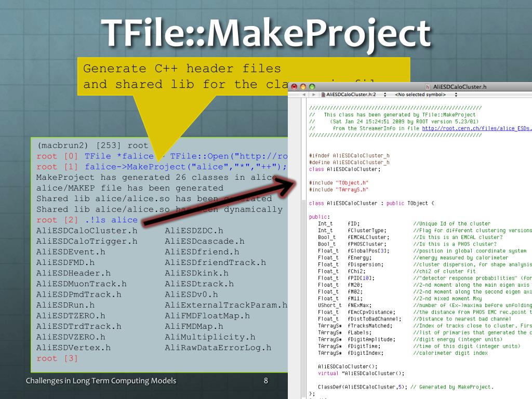
Task: Click AliFMDMap.h in the terminal listing
Action: click(x=194, y=326)
